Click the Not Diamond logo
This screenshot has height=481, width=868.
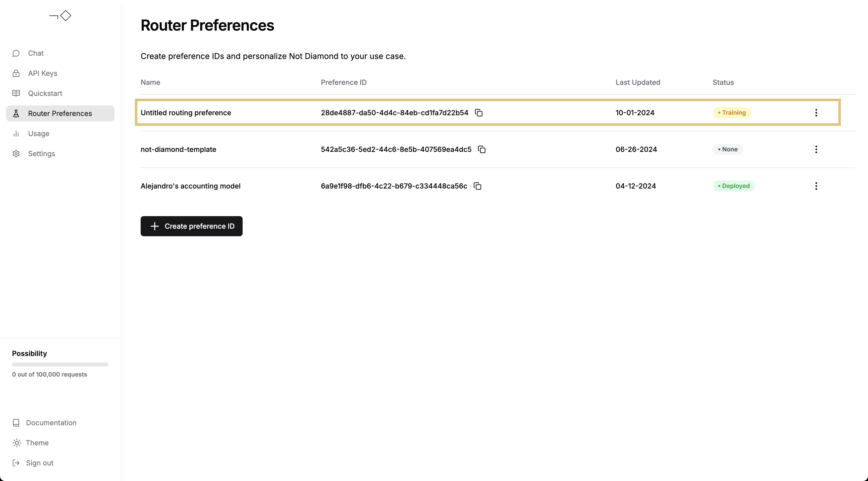tap(60, 16)
